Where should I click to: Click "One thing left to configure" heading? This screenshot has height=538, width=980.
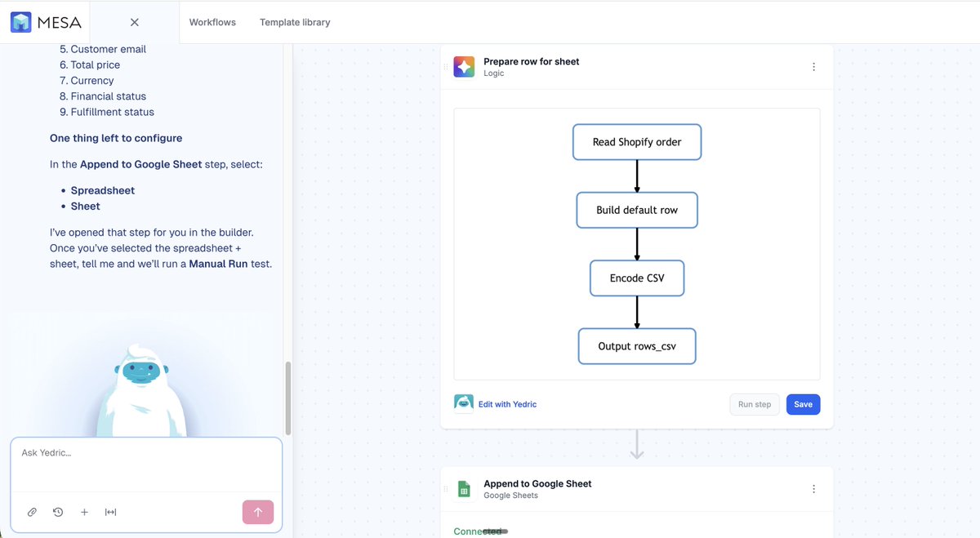(116, 138)
